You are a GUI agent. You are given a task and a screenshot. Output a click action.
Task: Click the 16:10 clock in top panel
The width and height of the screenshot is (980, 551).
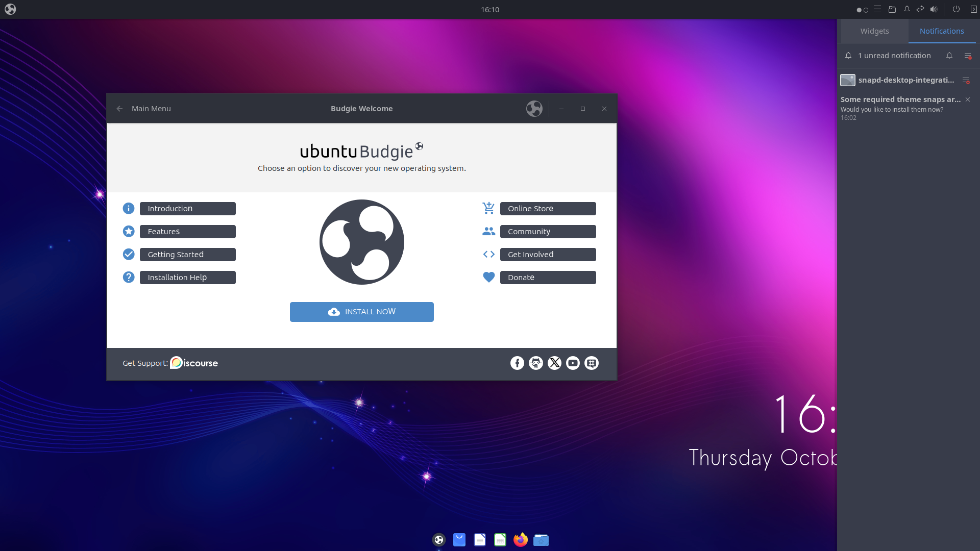(x=490, y=9)
